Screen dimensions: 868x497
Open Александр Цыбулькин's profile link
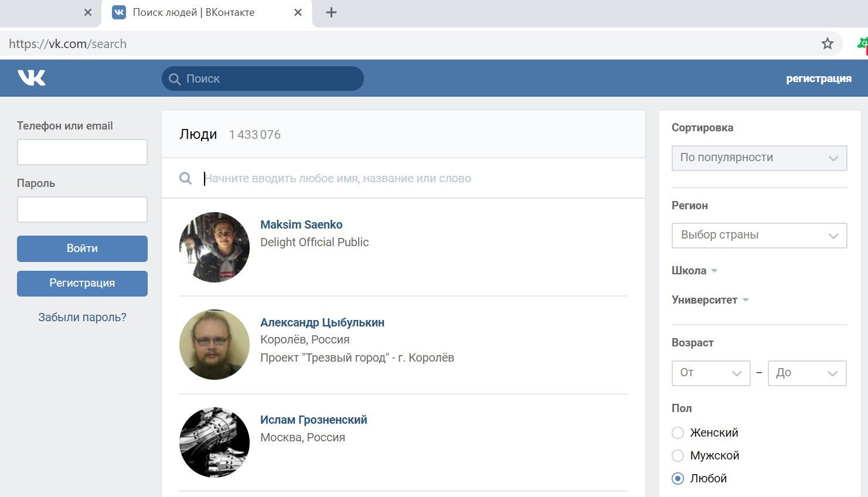[322, 322]
